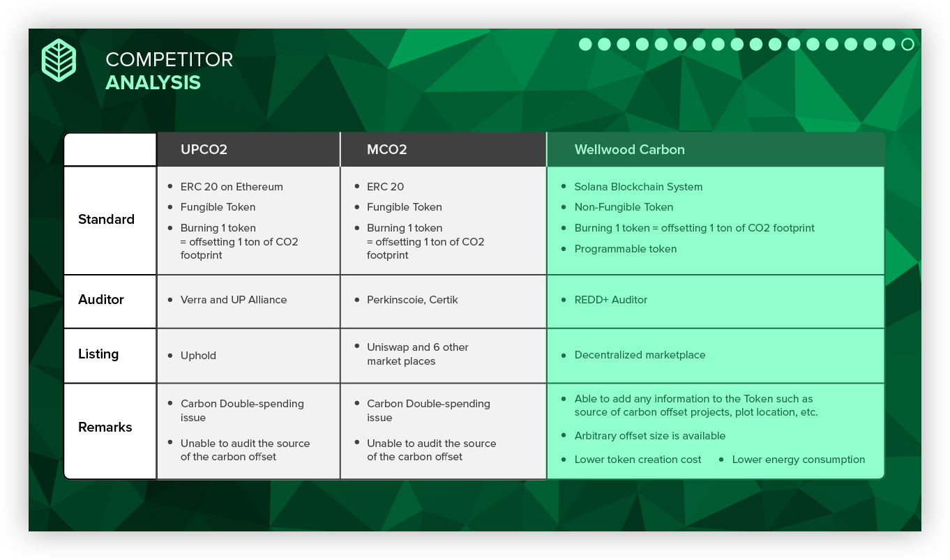
Task: Click the Auditor row label
Action: (101, 300)
